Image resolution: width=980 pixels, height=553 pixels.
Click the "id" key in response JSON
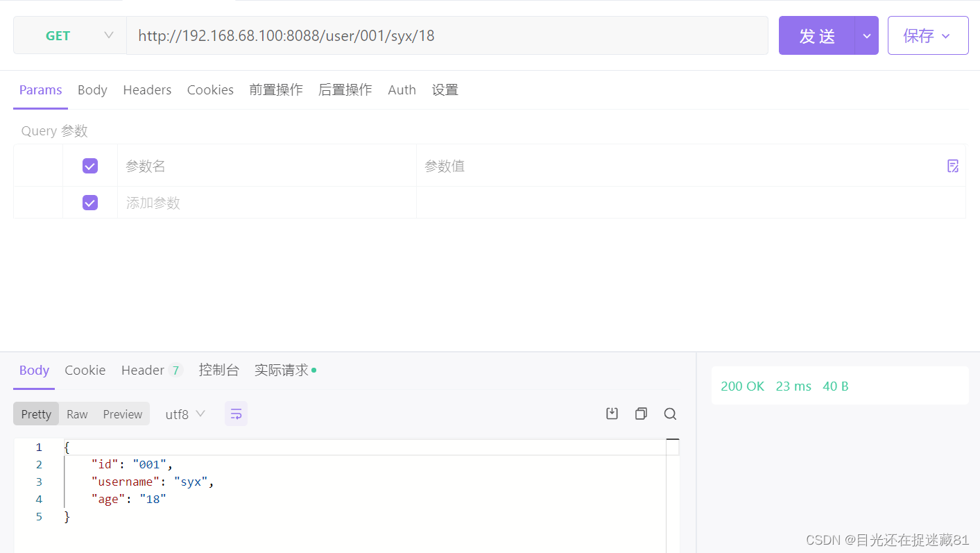click(x=105, y=464)
